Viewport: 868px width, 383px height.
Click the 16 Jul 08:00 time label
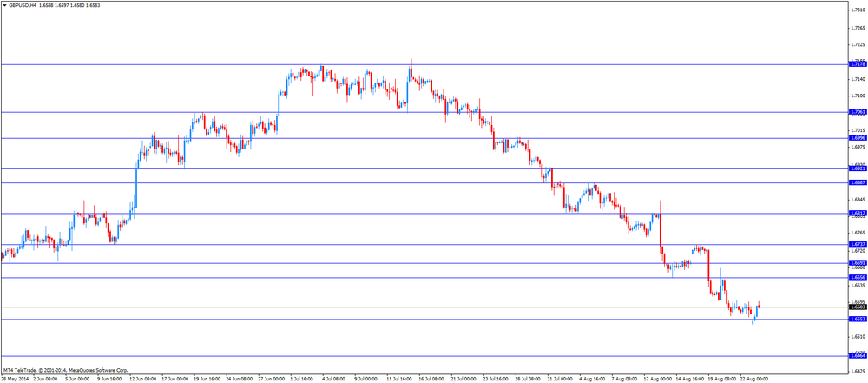point(431,379)
